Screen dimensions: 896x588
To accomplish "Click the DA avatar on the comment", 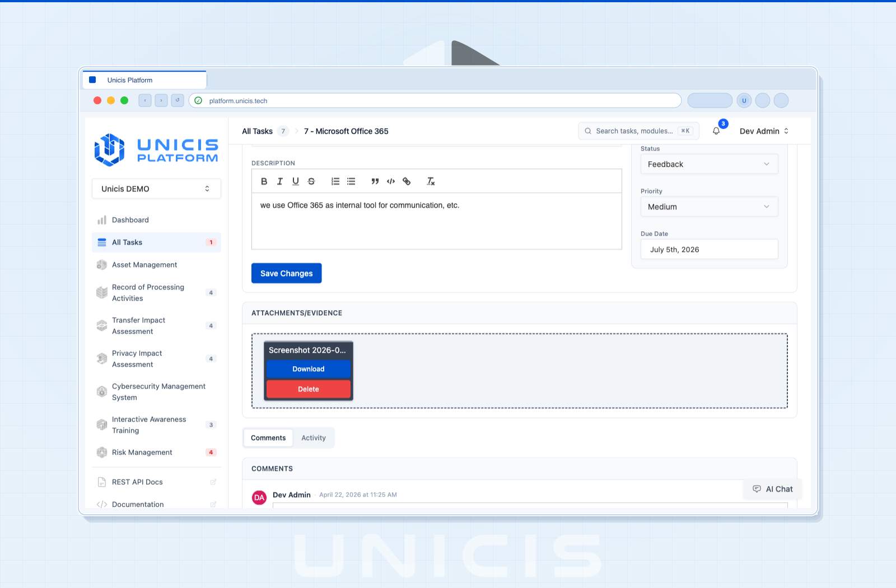I will [x=259, y=497].
